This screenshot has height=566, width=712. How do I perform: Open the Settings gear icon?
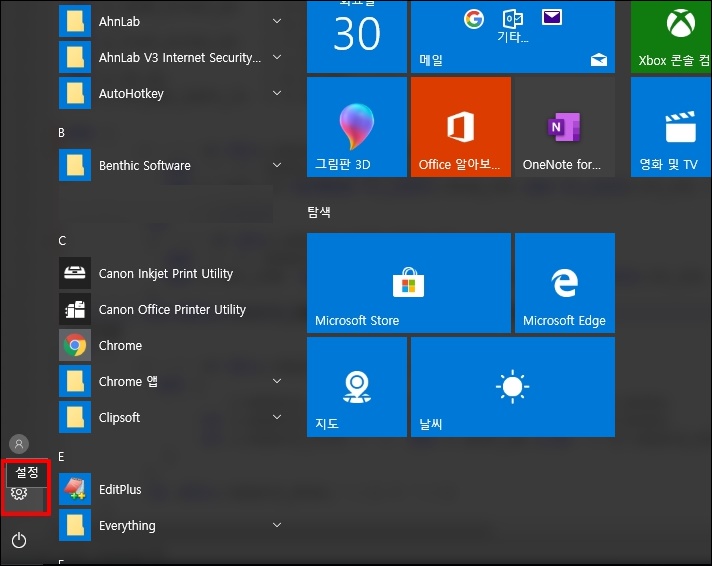19,493
